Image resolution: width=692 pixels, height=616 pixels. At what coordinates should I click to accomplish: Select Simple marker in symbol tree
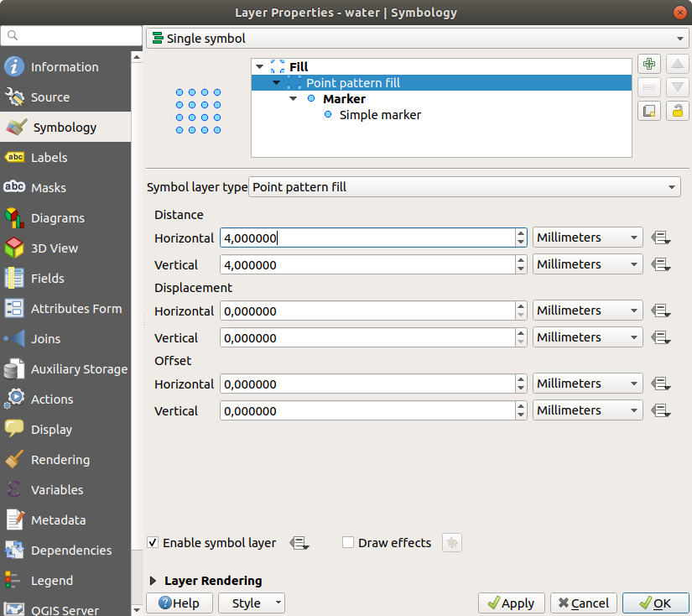click(380, 115)
